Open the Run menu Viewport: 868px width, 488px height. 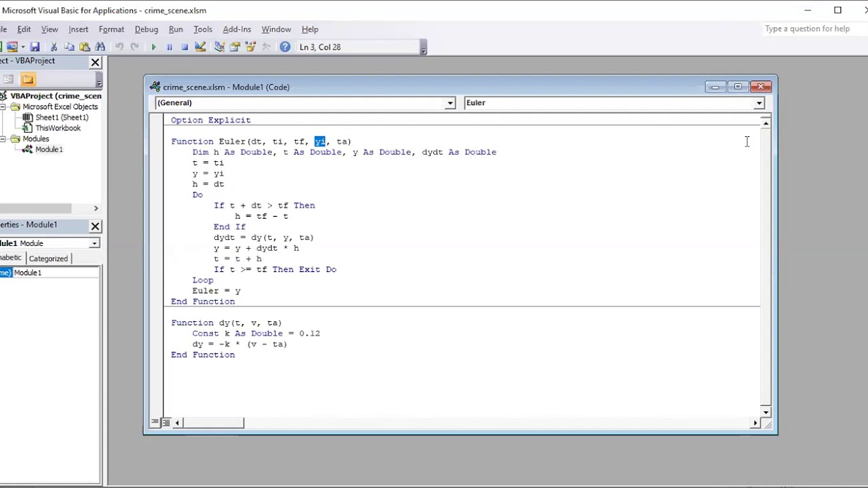point(176,29)
